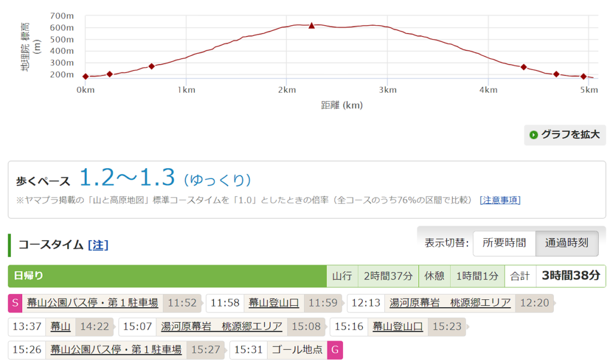
Task: Click the pink G goal marker icon
Action: 335,350
